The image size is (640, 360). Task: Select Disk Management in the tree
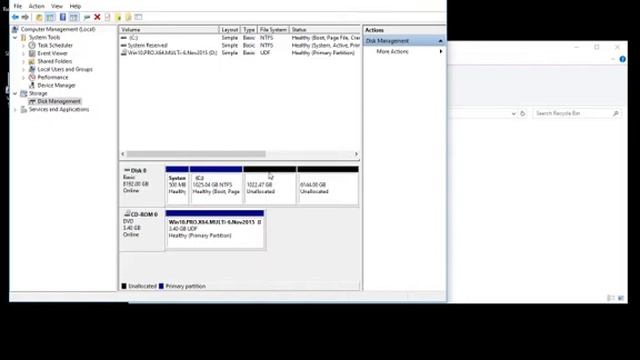click(59, 101)
